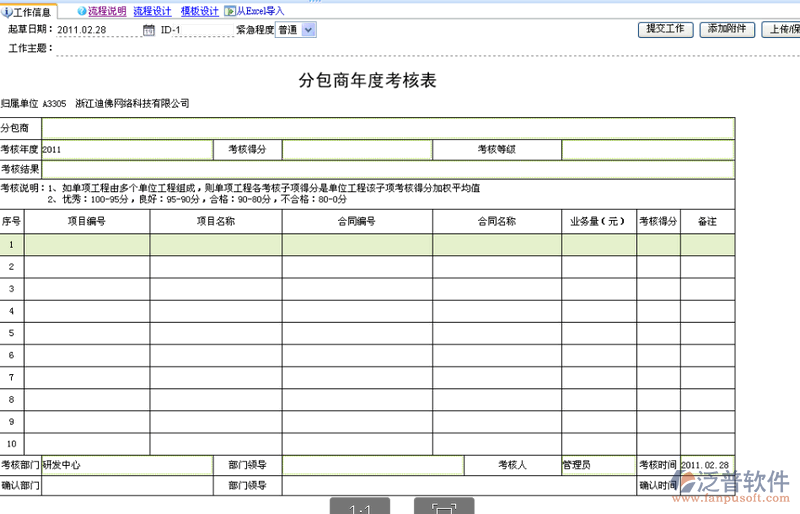This screenshot has width=800, height=514.
Task: Click the 考核结果 input field
Action: [x=388, y=170]
